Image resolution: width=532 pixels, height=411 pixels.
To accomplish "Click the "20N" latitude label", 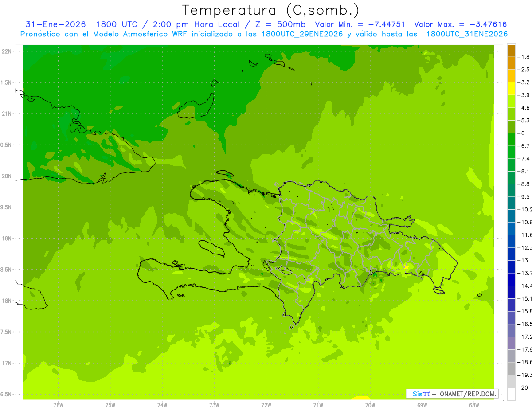I will point(8,176).
